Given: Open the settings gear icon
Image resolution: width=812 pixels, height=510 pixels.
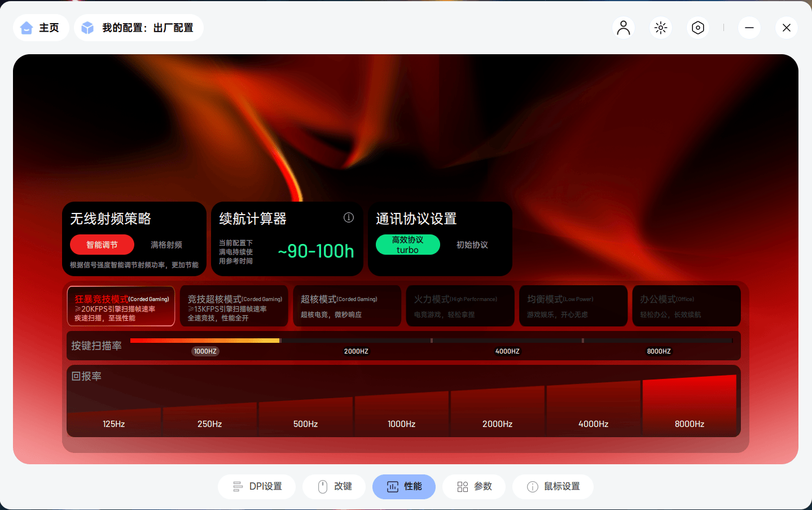Looking at the screenshot, I should coord(697,27).
